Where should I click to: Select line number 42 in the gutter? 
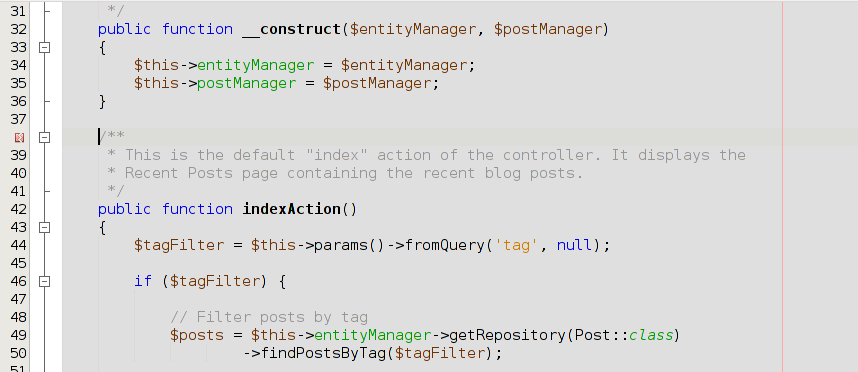18,210
